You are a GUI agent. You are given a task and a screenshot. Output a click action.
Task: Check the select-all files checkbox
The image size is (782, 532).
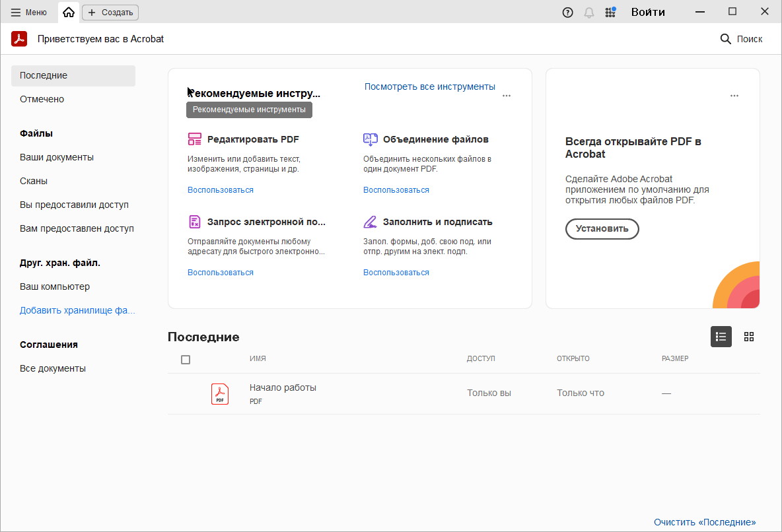coord(186,360)
